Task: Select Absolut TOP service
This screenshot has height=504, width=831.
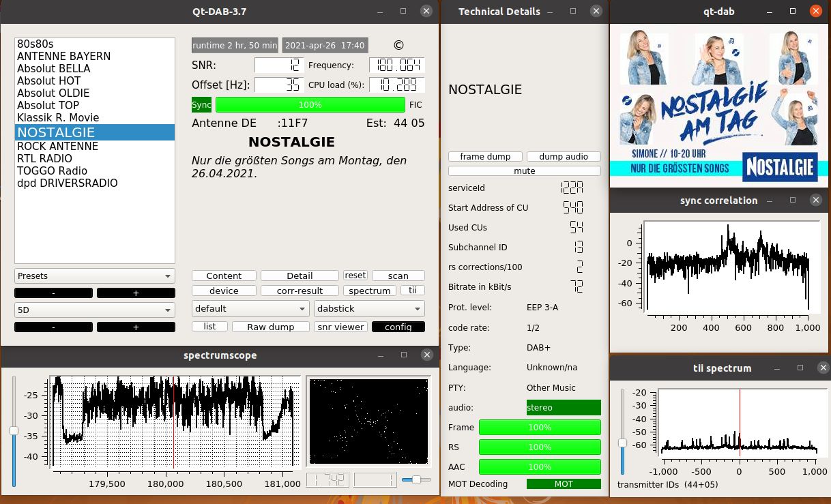Action: pyautogui.click(x=95, y=106)
